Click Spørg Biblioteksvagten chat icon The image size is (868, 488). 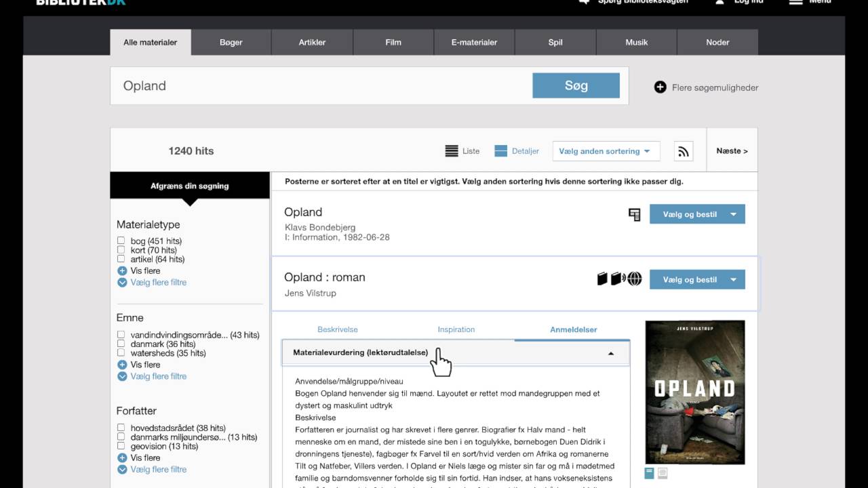click(584, 2)
